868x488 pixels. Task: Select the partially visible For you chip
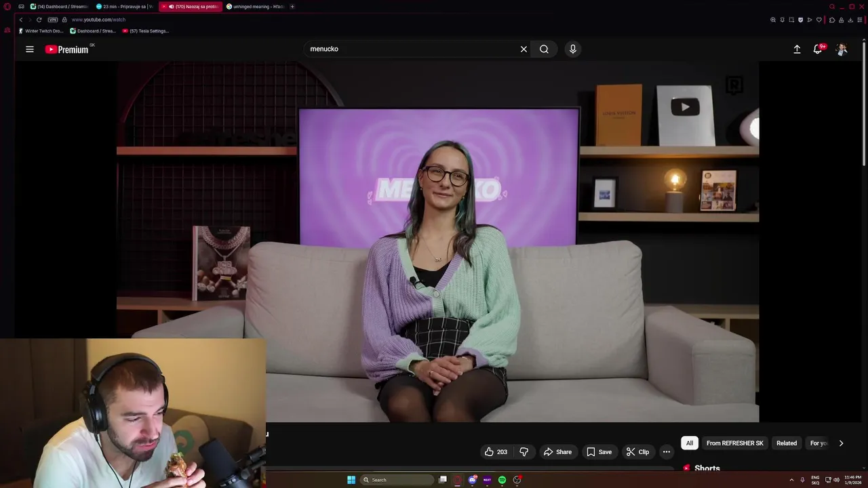tap(818, 443)
